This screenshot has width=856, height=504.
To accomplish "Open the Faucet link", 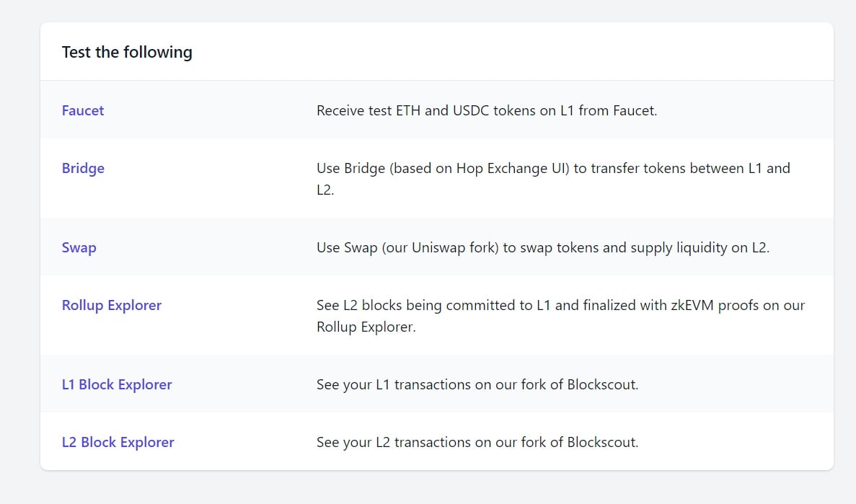I will tap(82, 110).
